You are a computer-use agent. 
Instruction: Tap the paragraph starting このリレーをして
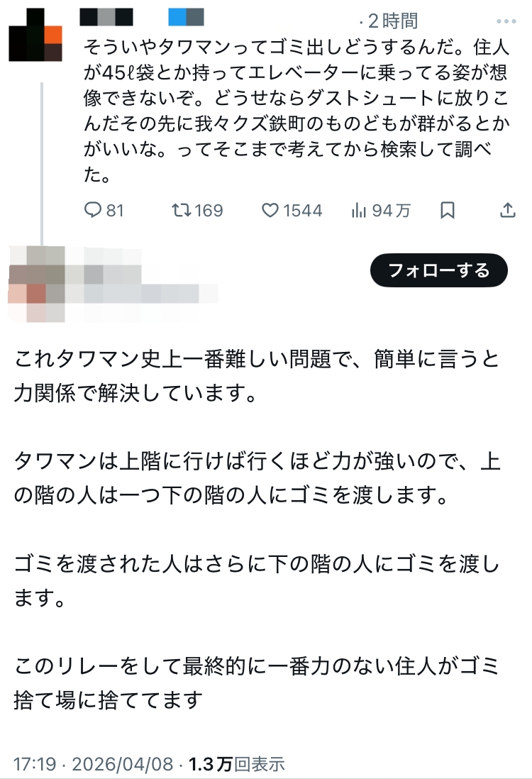pyautogui.click(x=256, y=683)
